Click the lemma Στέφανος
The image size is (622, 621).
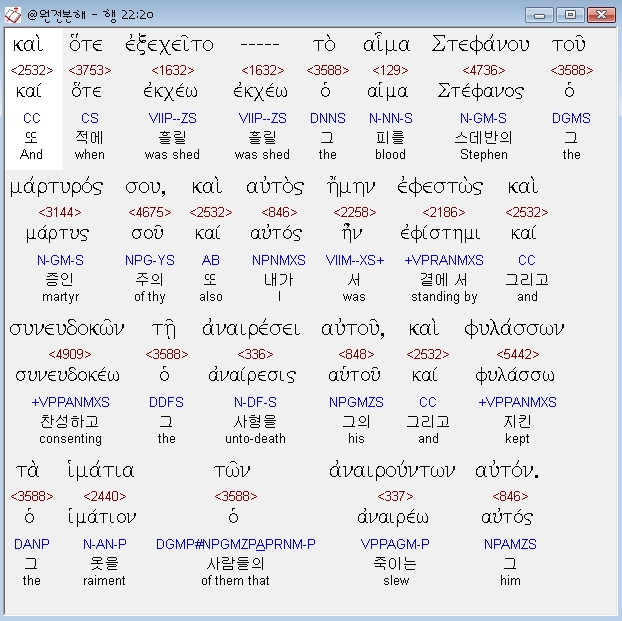(x=480, y=91)
